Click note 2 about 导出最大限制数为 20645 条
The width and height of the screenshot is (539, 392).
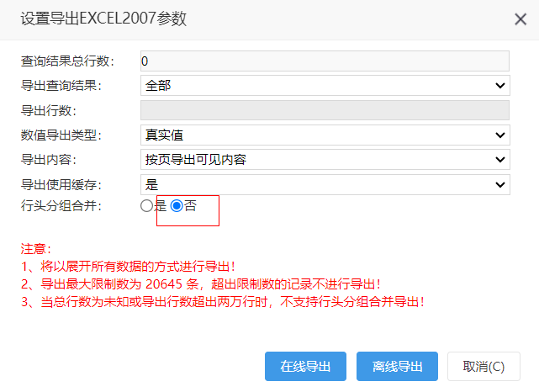(x=201, y=284)
